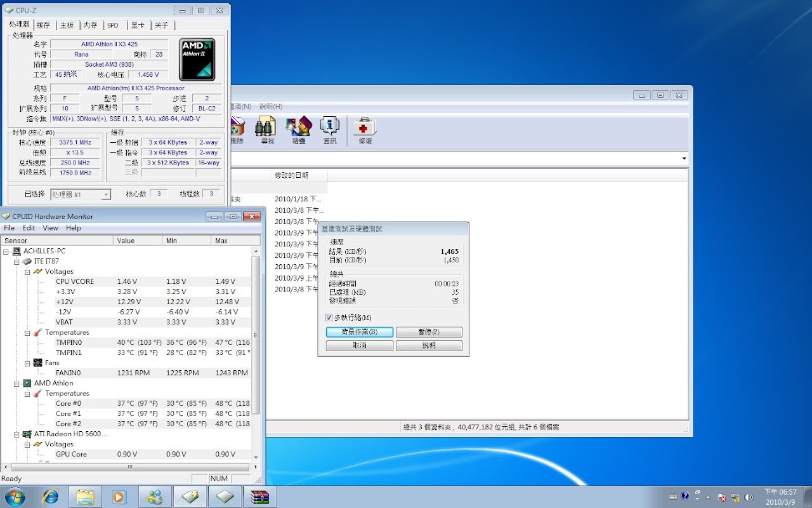The image size is (812, 508).
Task: Open the Edit menu in HWMonitor
Action: click(x=29, y=228)
